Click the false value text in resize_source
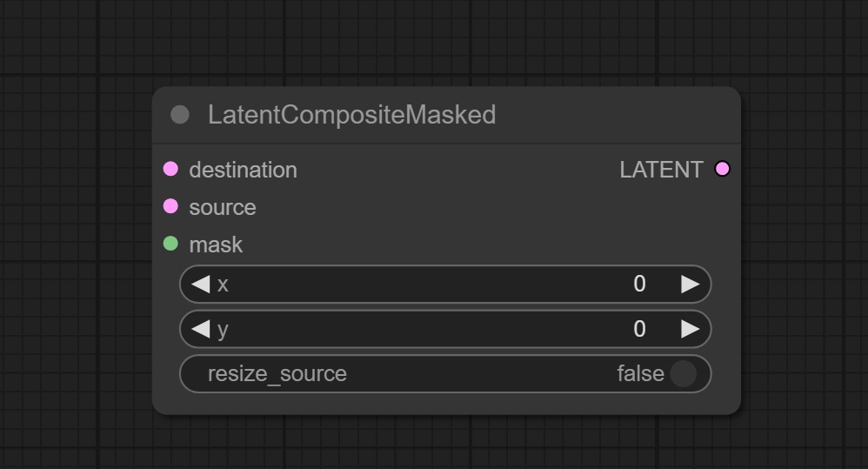Viewport: 868px width, 469px height. (x=640, y=374)
